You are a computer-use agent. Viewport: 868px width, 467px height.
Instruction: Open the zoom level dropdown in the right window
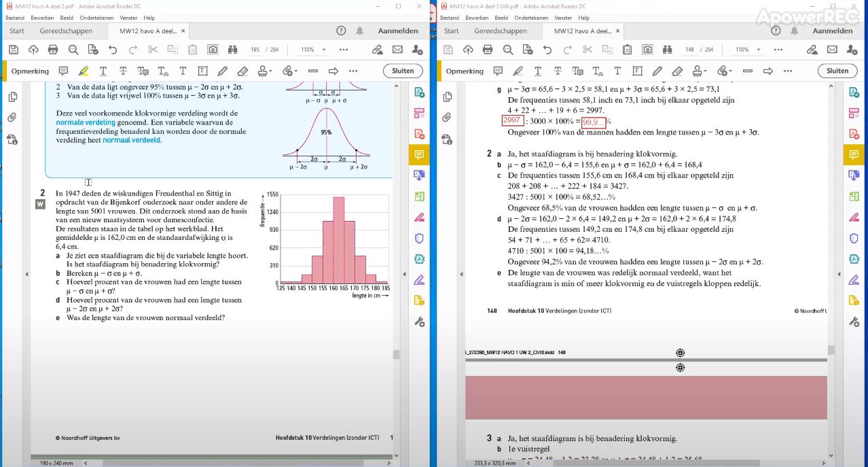click(x=759, y=50)
